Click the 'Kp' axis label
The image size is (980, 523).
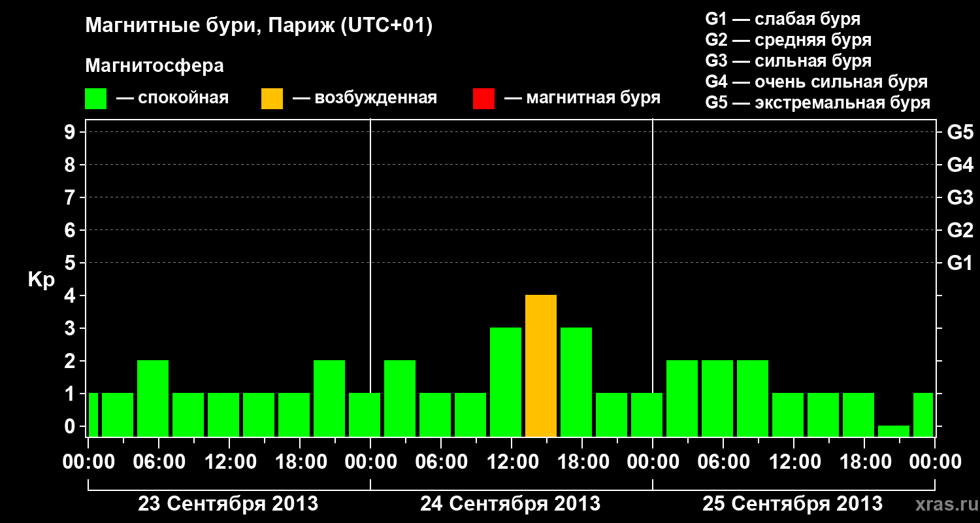pos(42,280)
